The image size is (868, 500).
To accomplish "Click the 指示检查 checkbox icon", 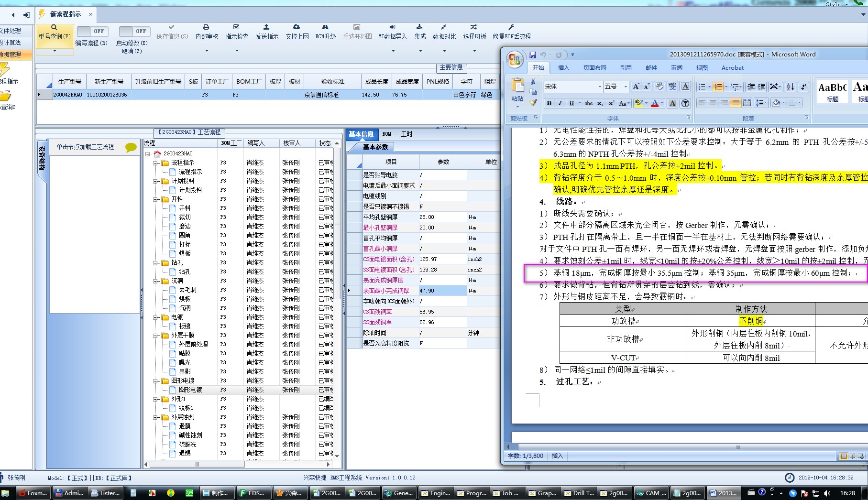I will coord(236,27).
